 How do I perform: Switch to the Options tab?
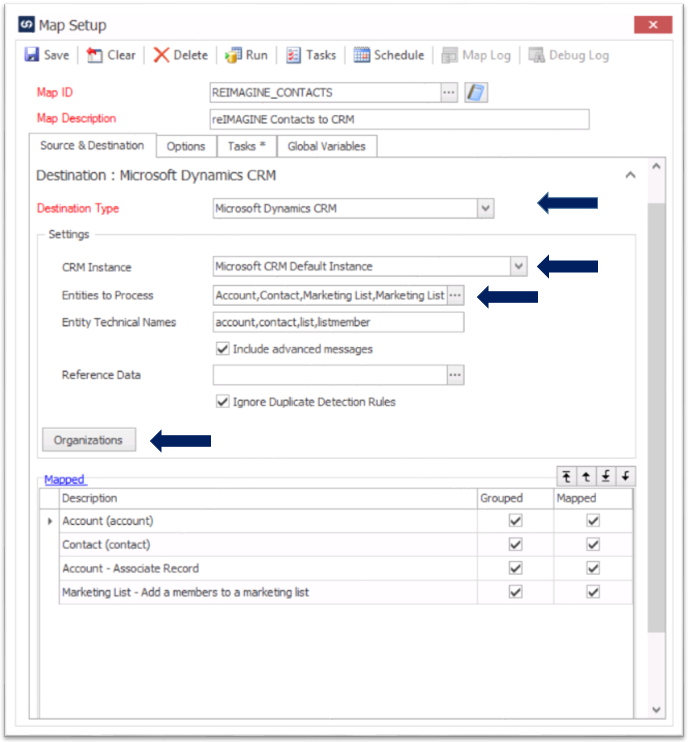pyautogui.click(x=186, y=146)
